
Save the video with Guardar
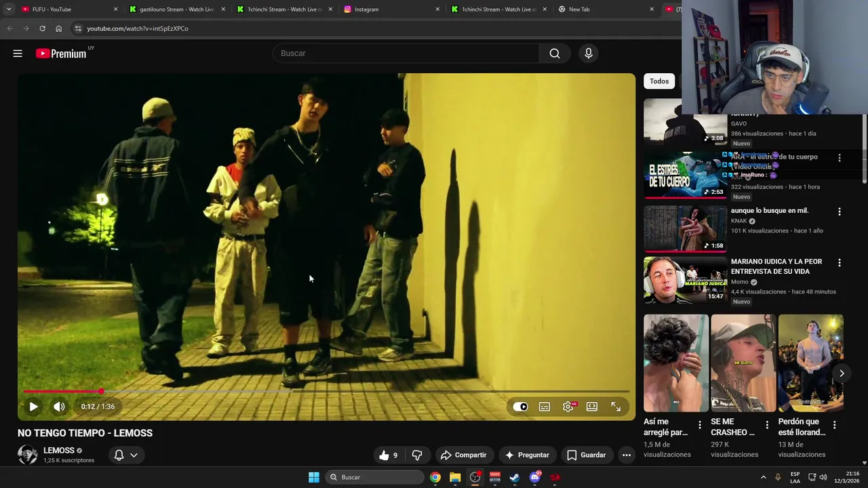[x=587, y=455]
